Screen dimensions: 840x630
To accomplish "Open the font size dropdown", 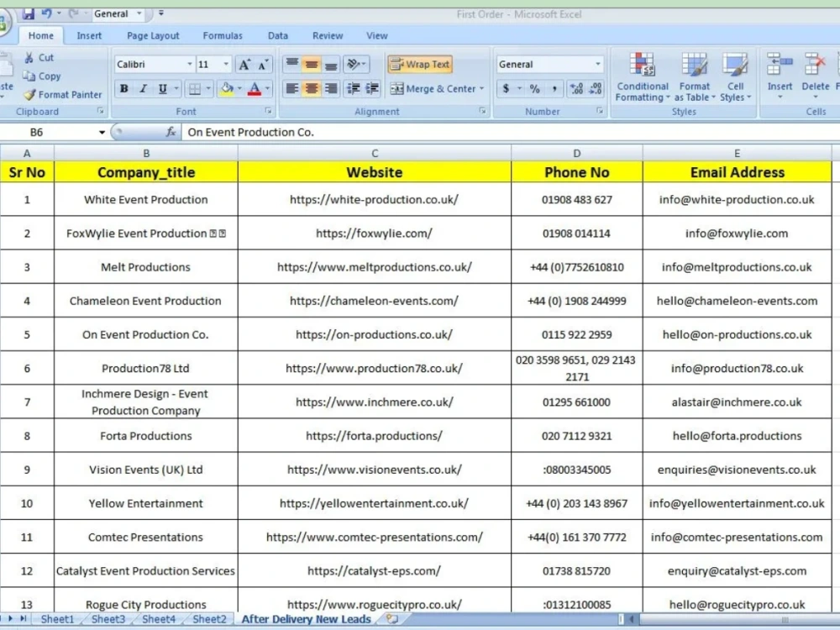I will click(223, 64).
